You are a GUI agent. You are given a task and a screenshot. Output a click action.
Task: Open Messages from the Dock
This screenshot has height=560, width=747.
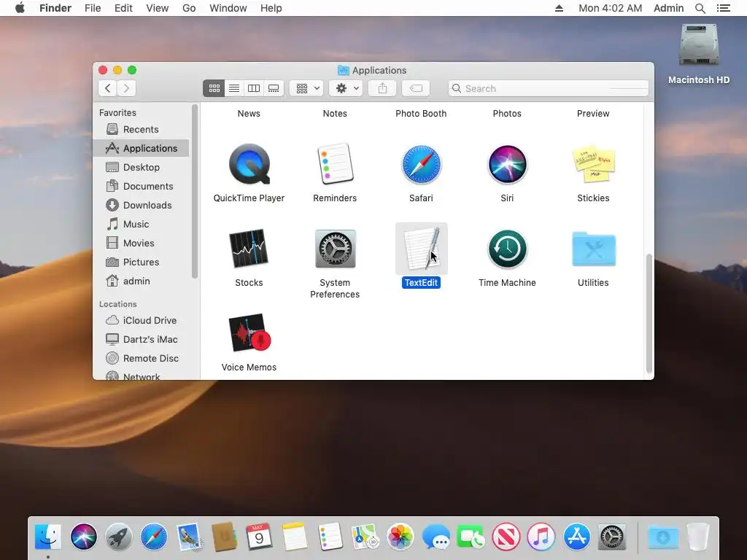tap(436, 537)
